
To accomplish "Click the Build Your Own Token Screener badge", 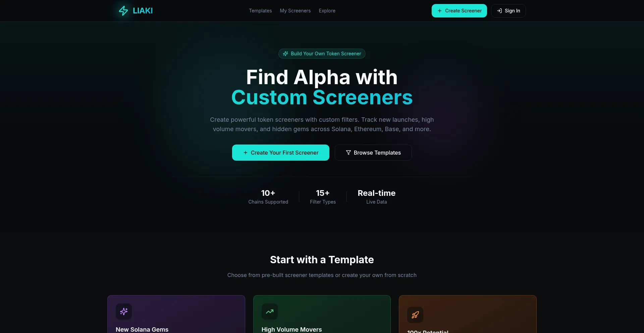I will point(322,54).
